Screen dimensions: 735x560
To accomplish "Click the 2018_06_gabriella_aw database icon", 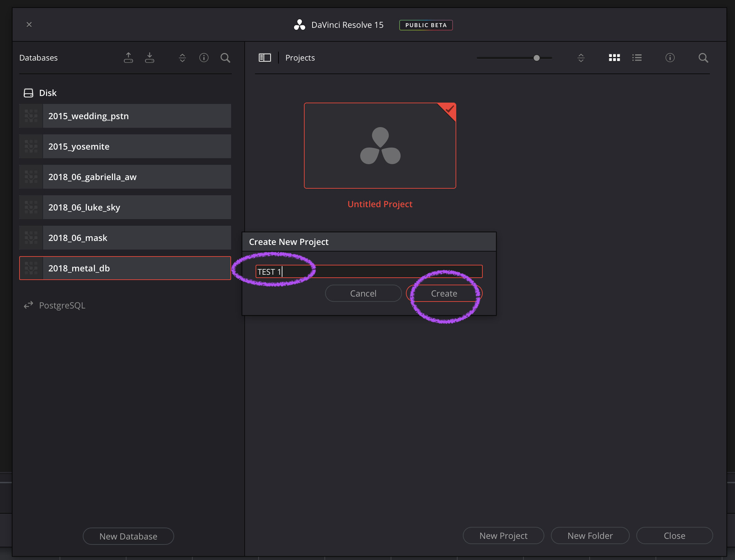I will point(31,177).
